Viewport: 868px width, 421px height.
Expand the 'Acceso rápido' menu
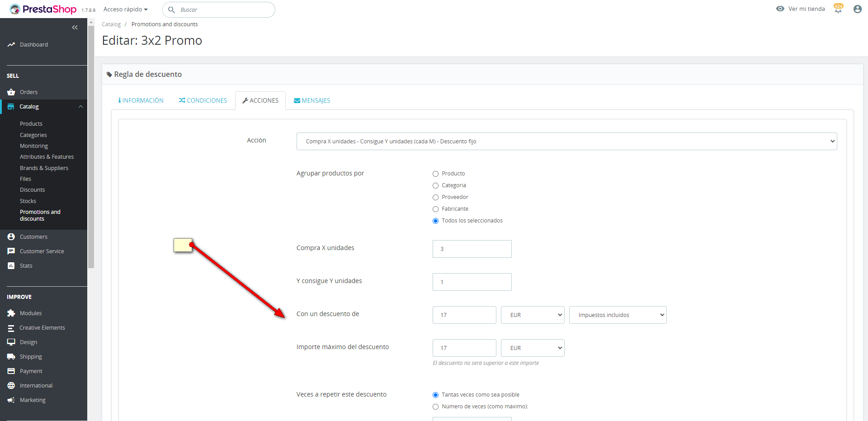tap(126, 9)
